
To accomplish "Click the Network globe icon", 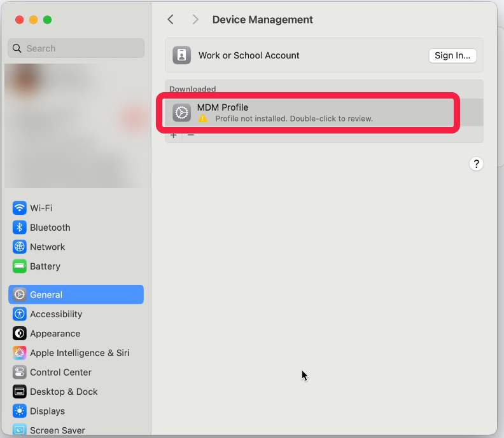I will click(20, 247).
